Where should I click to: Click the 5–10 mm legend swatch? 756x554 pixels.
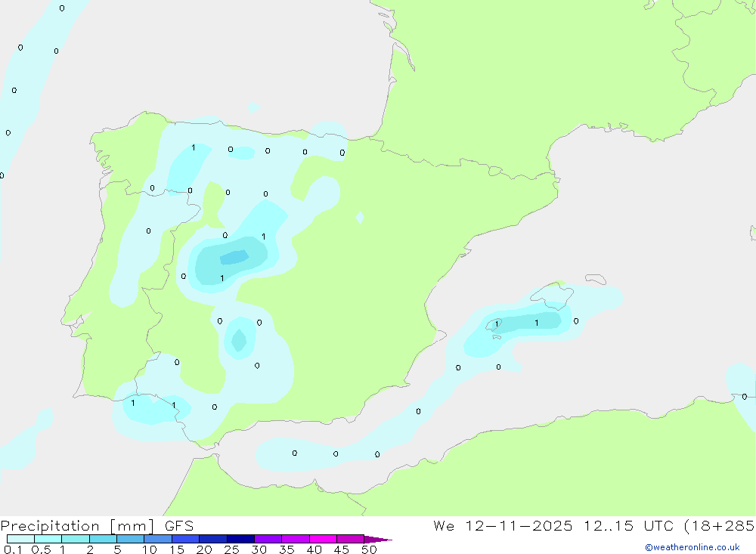[x=130, y=539]
